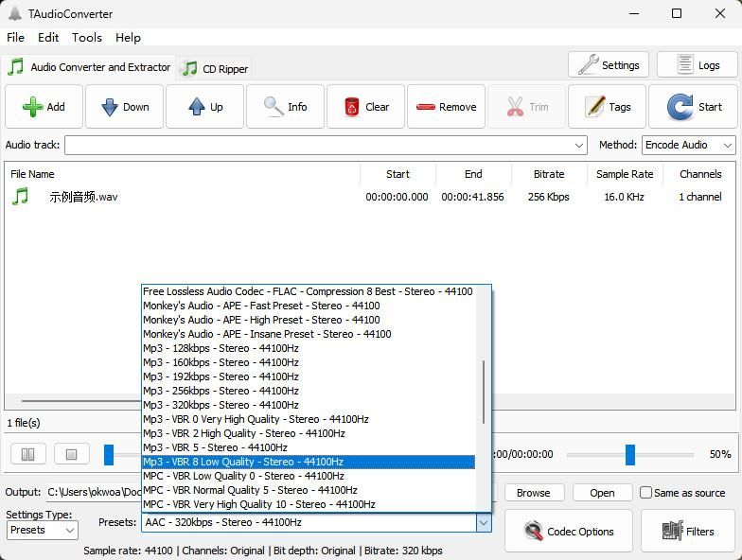Open file Info with magnifier icon
This screenshot has width=742, height=560.
[286, 107]
